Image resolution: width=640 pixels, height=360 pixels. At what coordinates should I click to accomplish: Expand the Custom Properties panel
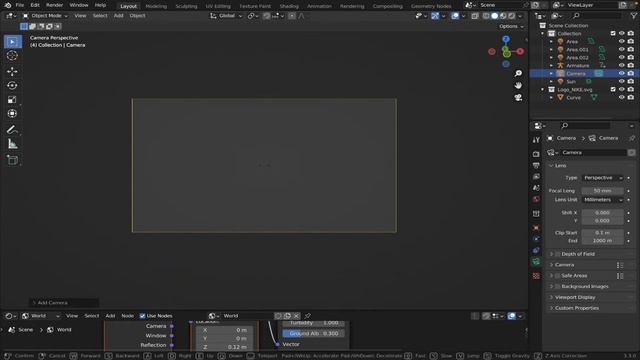tap(576, 308)
